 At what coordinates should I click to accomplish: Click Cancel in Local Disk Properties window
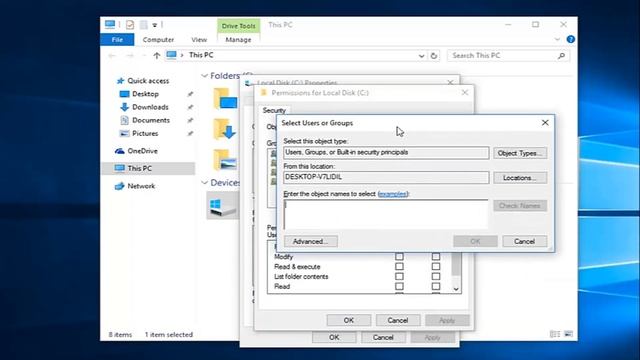click(383, 338)
